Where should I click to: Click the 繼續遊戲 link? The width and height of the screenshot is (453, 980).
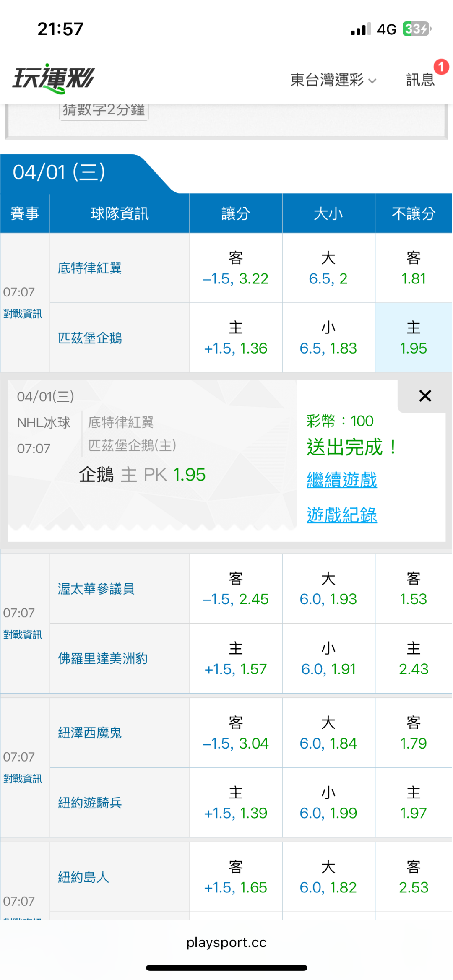[x=342, y=480]
